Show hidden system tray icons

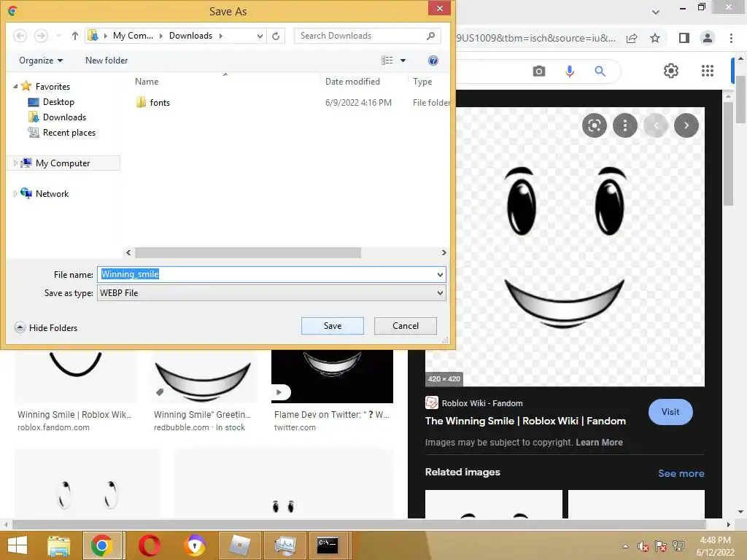tap(625, 546)
